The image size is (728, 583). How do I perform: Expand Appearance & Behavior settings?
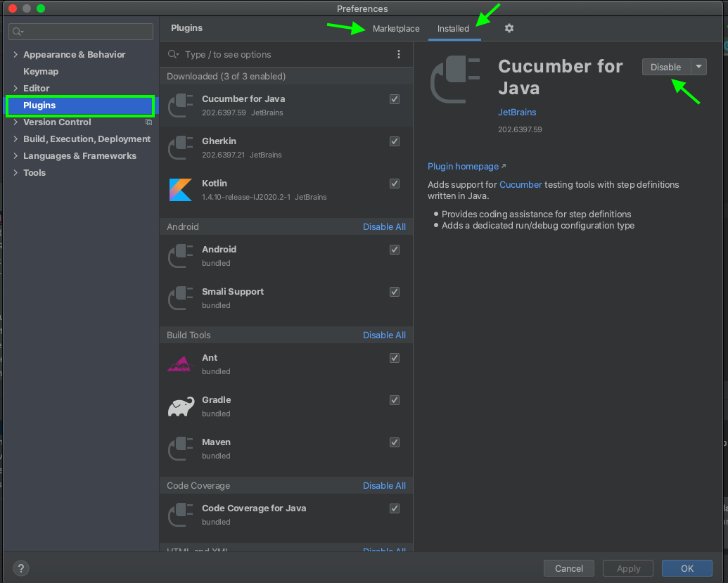(x=15, y=54)
